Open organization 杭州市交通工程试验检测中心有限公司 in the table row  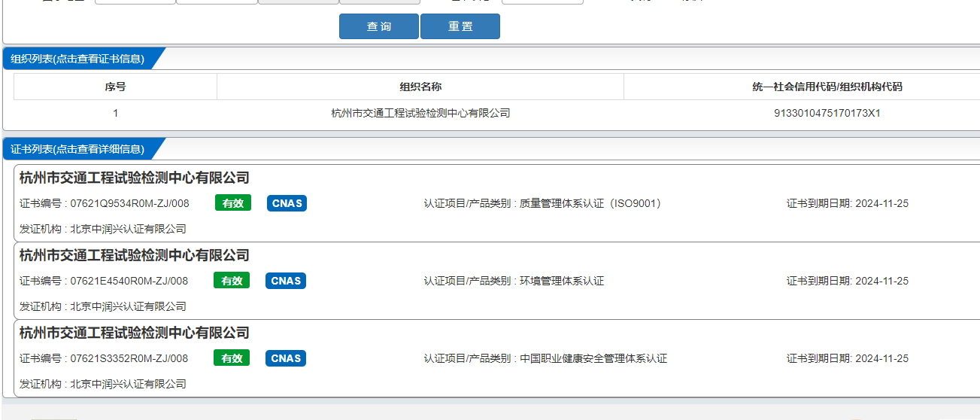(x=420, y=113)
